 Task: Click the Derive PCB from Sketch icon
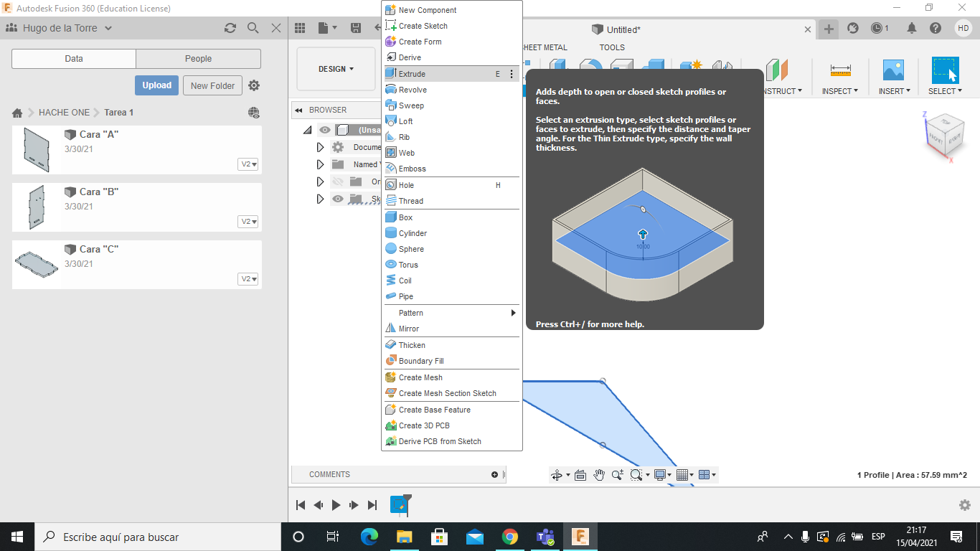pos(391,441)
